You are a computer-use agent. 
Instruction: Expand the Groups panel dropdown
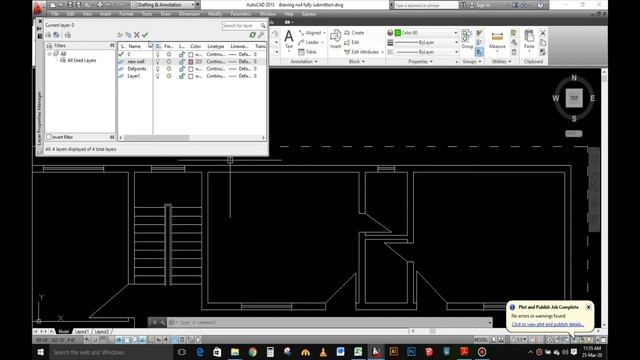pyautogui.click(x=472, y=62)
